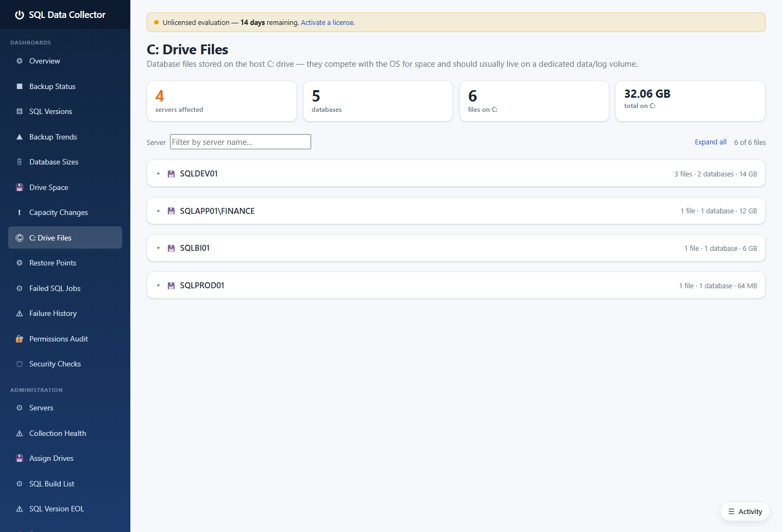Click the Assign Drives floppy icon

coord(20,458)
